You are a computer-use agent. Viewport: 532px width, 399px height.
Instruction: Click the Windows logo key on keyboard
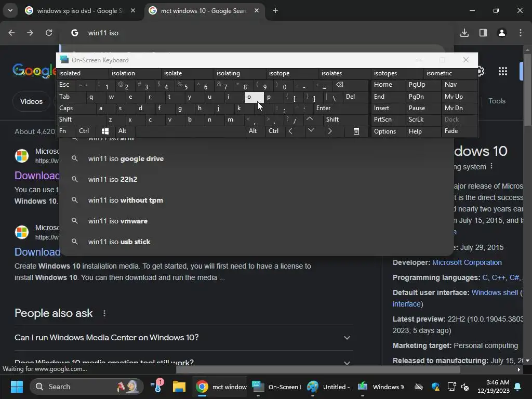click(x=105, y=131)
